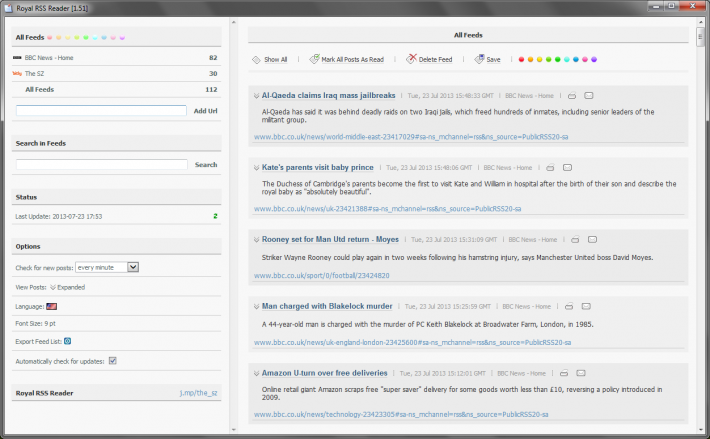
Task: Collapse the Man charged with Blakelock post
Action: (x=256, y=306)
